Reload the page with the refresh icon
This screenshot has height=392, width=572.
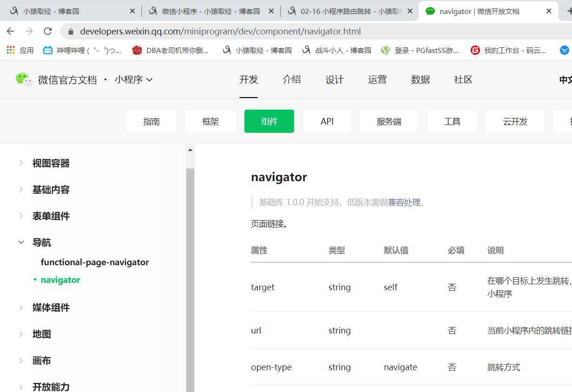click(47, 31)
